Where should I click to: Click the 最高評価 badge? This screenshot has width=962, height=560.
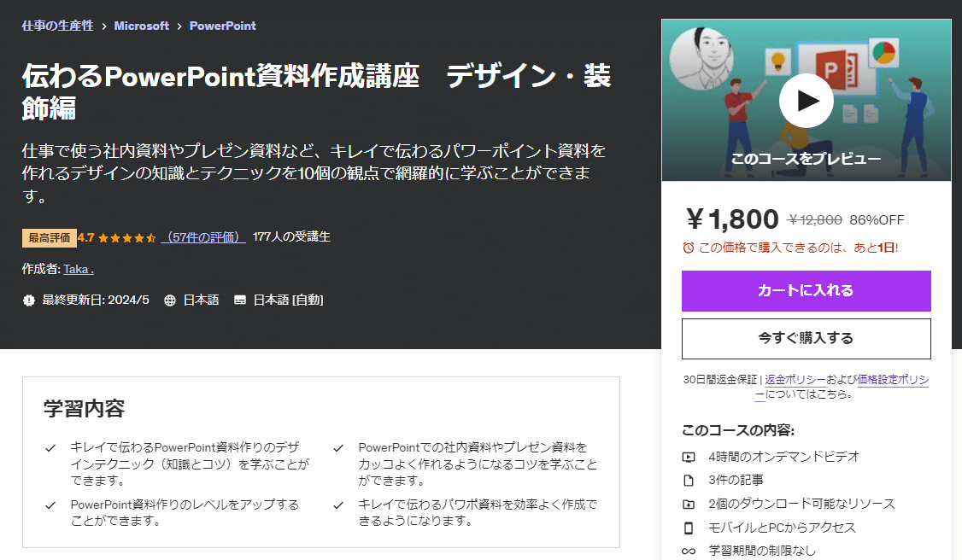pos(49,237)
